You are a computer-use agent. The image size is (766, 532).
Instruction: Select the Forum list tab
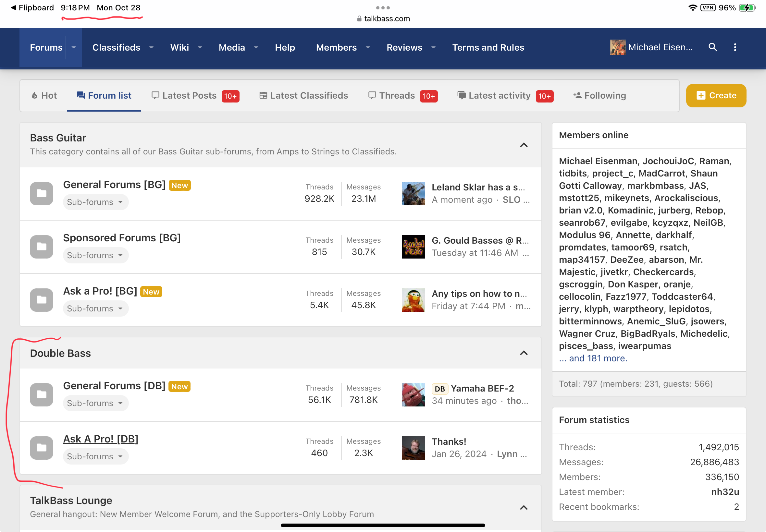click(104, 96)
